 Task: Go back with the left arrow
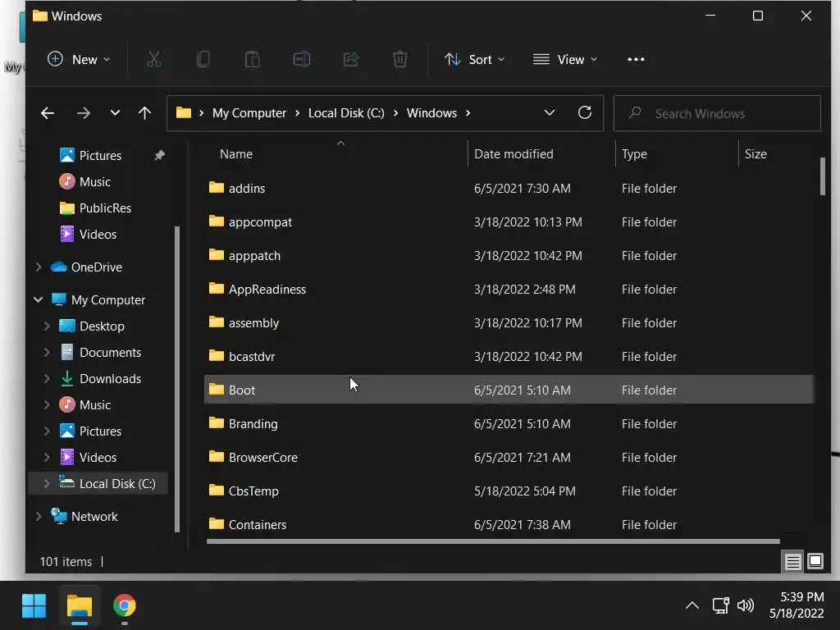48,113
